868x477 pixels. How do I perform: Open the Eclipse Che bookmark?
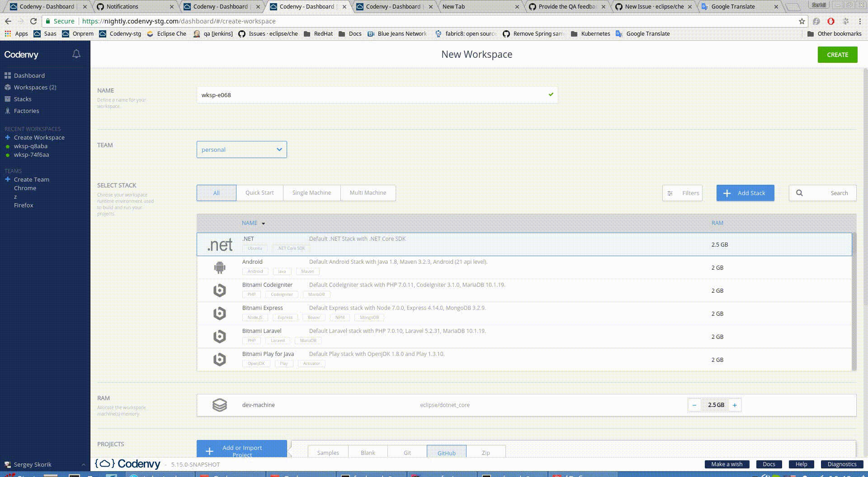166,33
